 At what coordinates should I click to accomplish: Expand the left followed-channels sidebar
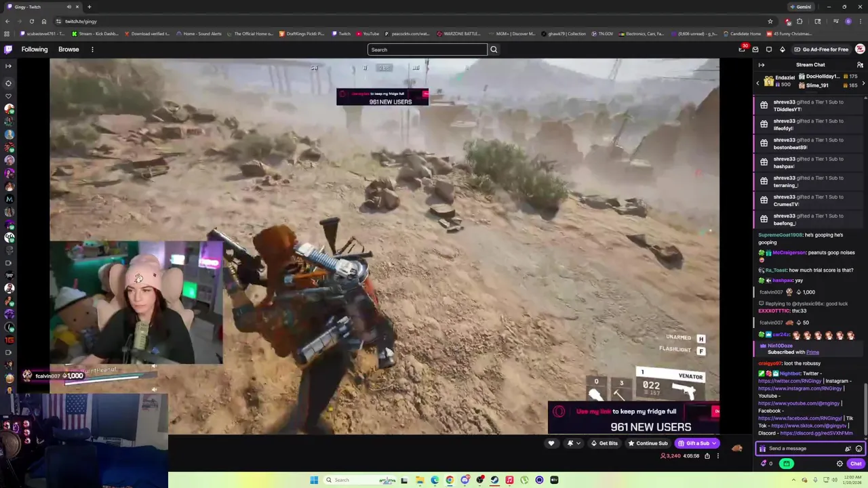(x=8, y=66)
